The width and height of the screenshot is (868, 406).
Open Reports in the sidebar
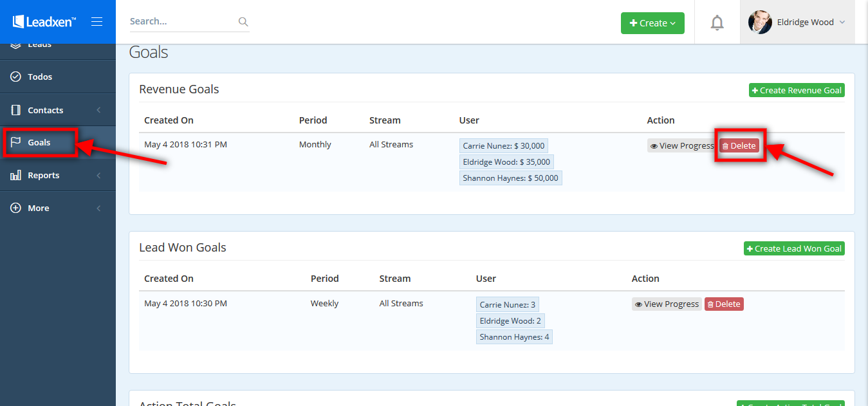click(58, 175)
